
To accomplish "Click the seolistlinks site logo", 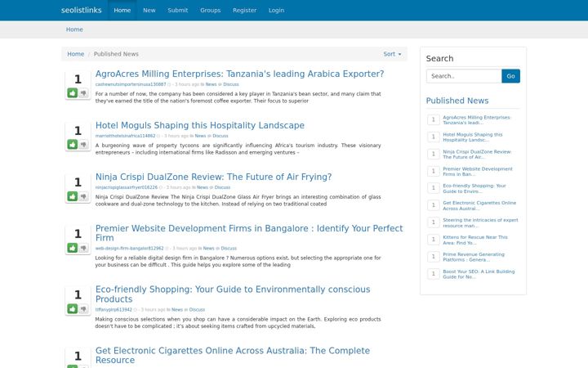I will [x=82, y=10].
